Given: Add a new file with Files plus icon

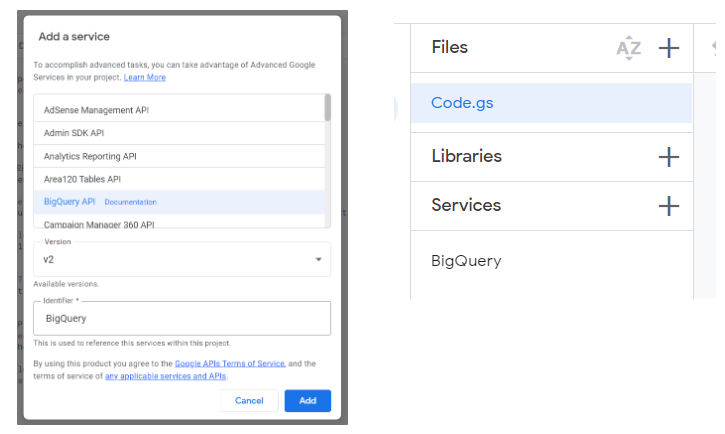Looking at the screenshot, I should coord(669,48).
